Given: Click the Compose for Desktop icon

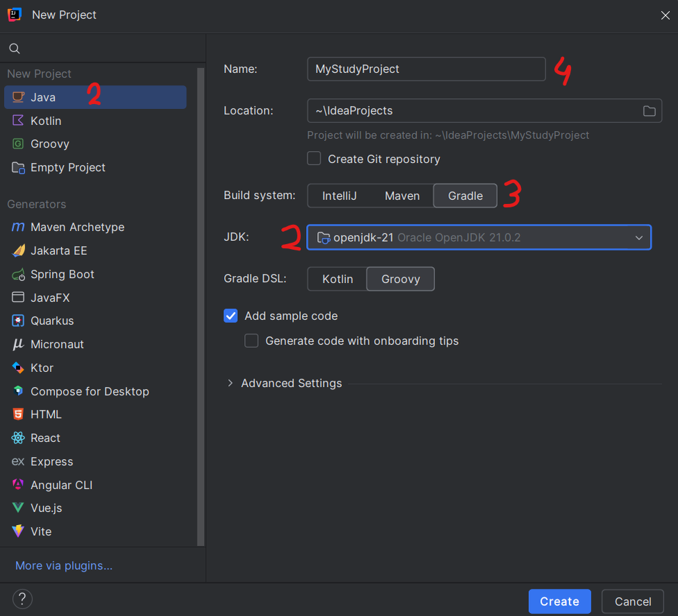Looking at the screenshot, I should tap(18, 391).
